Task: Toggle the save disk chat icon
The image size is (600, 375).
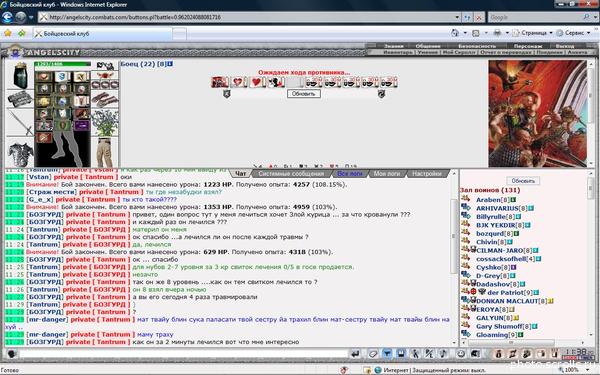Action: pyautogui.click(x=401, y=354)
